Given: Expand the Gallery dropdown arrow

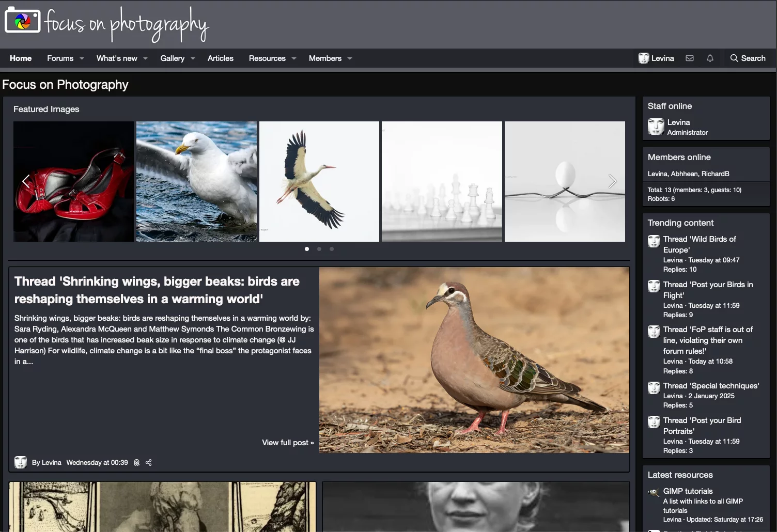Looking at the screenshot, I should (193, 58).
